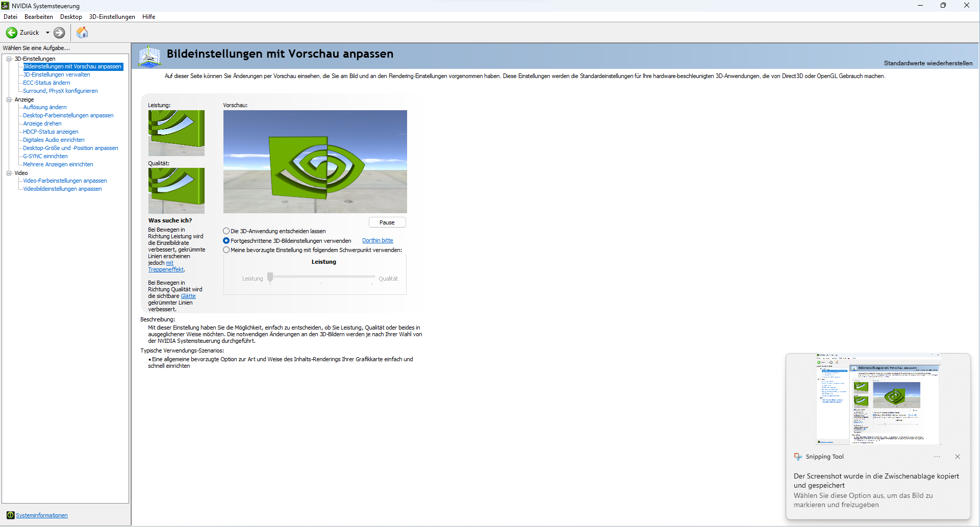Click the rotating NVIDIA logo Vorschau image

[315, 162]
